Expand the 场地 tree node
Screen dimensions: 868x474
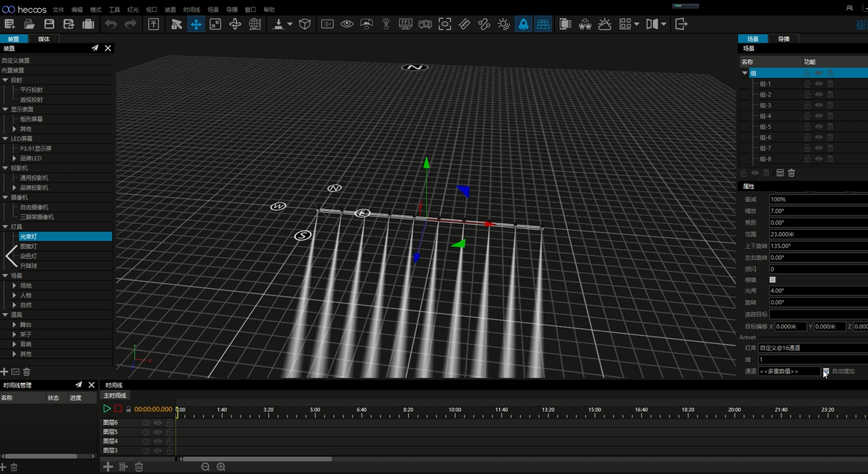(15, 285)
